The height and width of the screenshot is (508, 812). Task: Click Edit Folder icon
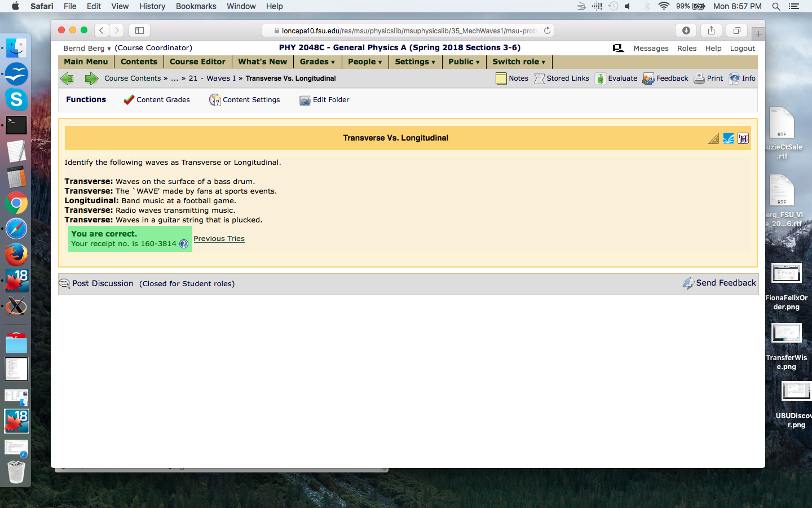(x=305, y=100)
